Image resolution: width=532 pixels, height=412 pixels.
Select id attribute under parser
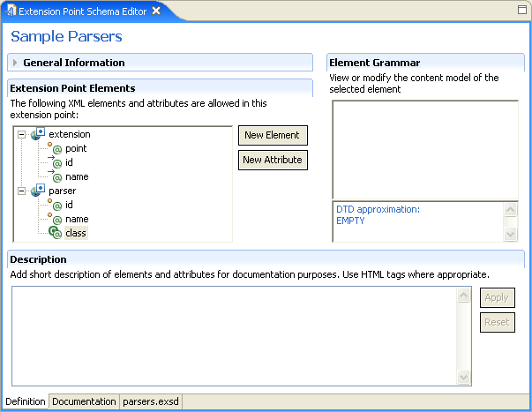69,205
